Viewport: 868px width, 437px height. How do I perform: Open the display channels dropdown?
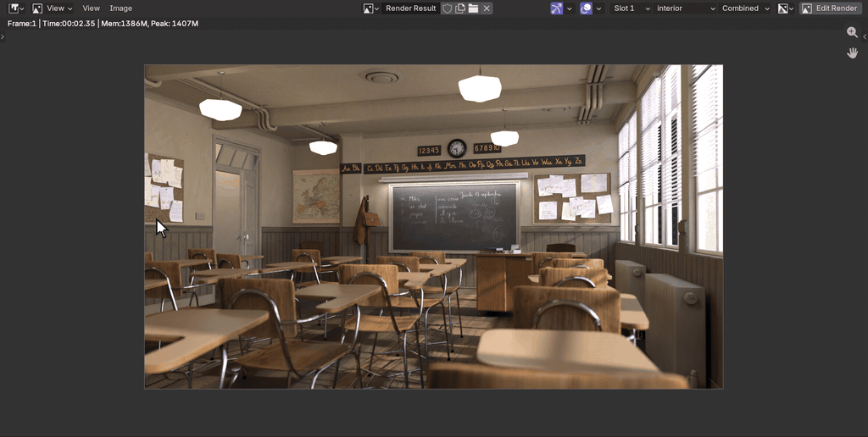[x=786, y=8]
